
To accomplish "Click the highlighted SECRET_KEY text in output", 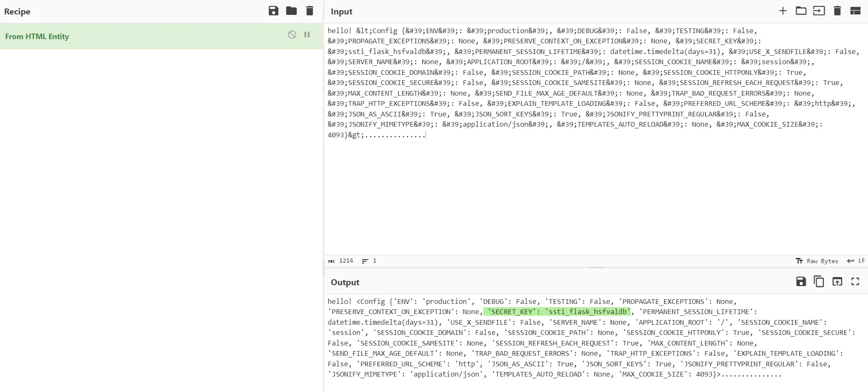I will 557,312.
